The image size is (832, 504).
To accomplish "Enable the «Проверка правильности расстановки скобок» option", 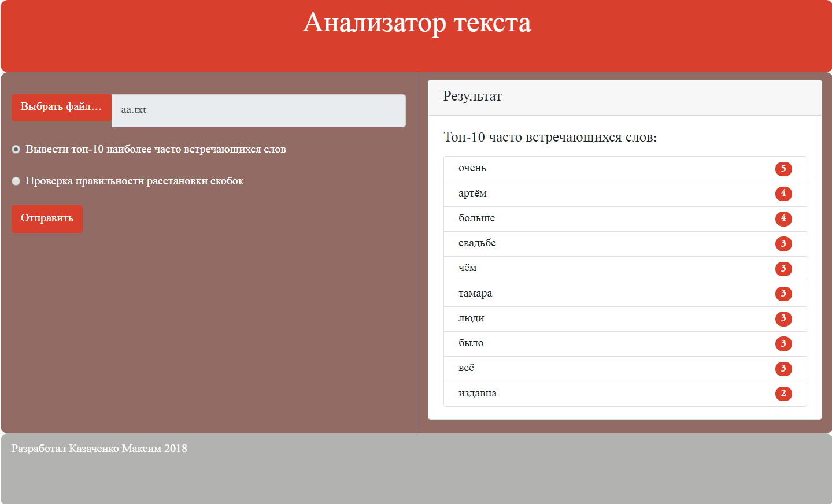I will [16, 181].
